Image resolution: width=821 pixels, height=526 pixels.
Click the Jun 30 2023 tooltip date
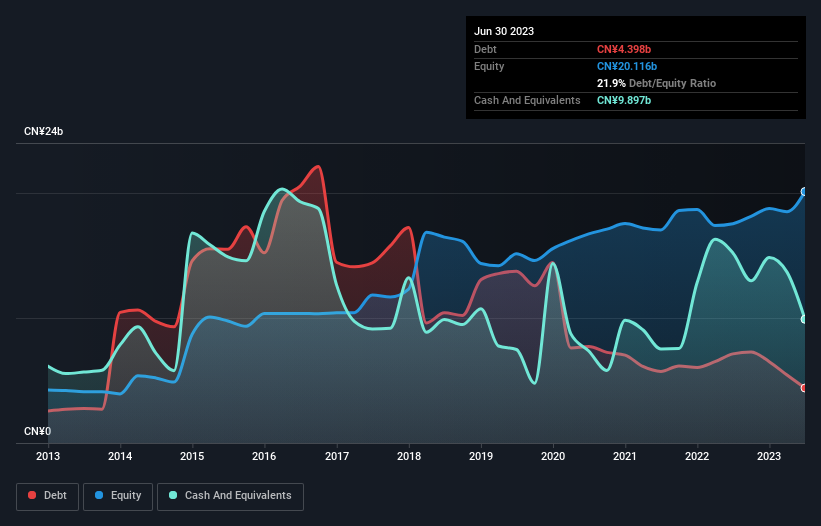pos(504,31)
